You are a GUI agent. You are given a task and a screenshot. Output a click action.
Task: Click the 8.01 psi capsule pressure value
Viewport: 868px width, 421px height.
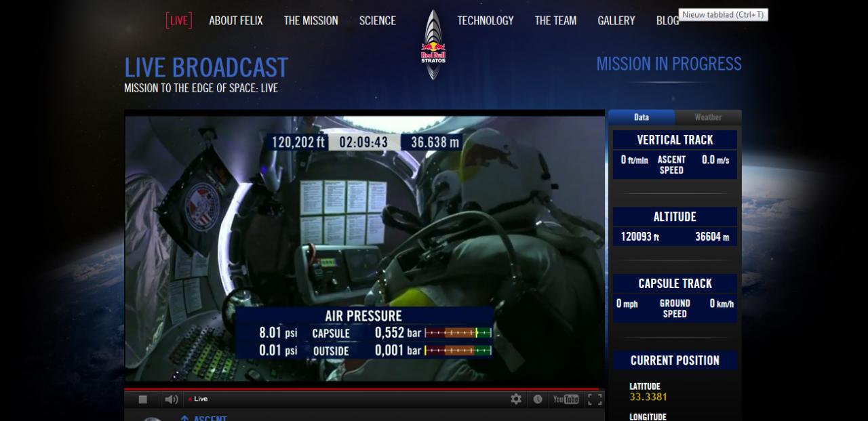pyautogui.click(x=278, y=333)
